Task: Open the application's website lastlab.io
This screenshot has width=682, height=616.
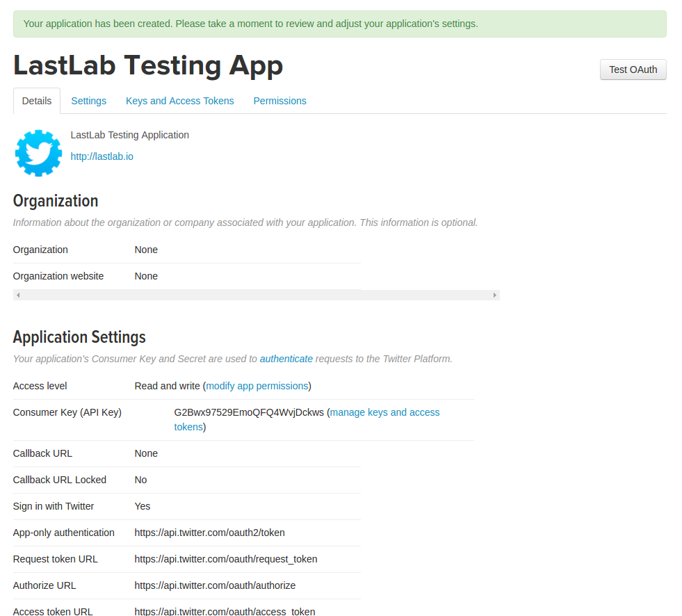Action: (102, 156)
